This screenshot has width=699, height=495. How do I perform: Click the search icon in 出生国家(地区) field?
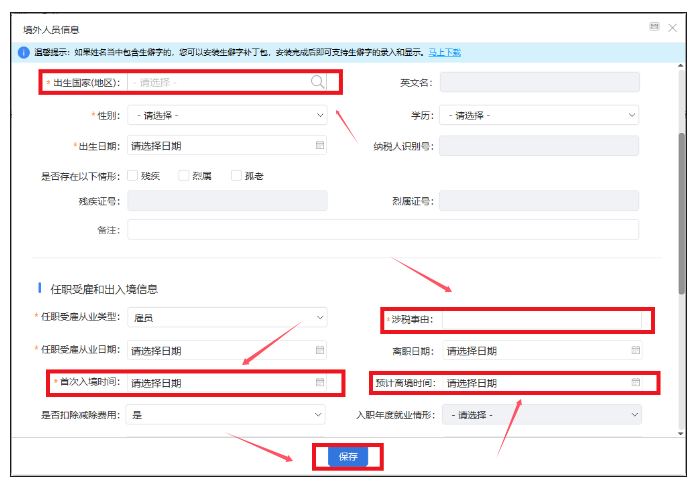coord(317,82)
